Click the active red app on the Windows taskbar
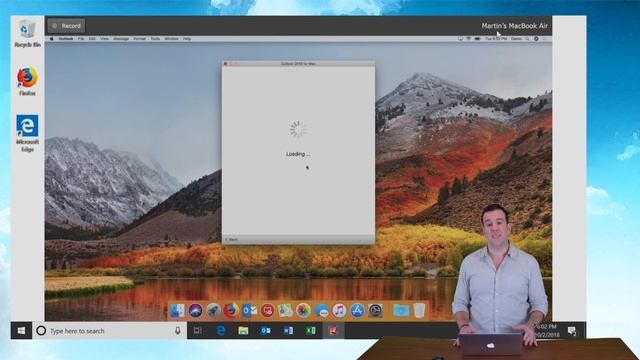 click(333, 331)
